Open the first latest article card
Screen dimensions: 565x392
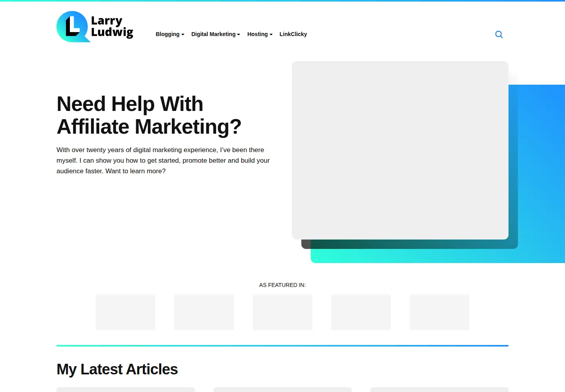126,390
